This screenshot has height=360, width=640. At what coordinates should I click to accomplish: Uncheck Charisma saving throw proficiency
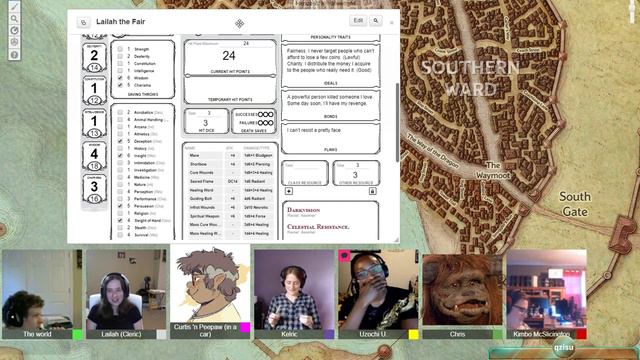coord(120,85)
